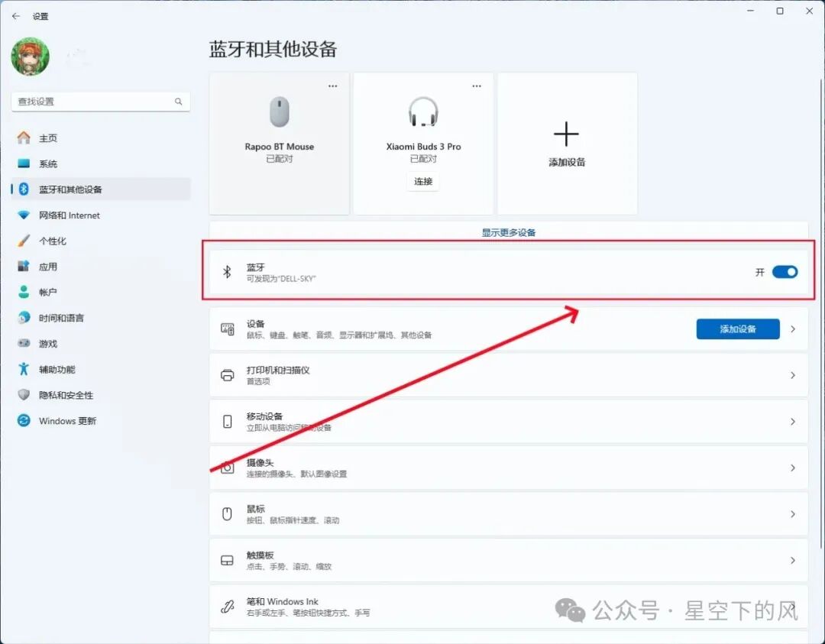Expand the 打印机和扫描仪 row chevron
Viewport: 825px width, 644px height.
point(792,375)
